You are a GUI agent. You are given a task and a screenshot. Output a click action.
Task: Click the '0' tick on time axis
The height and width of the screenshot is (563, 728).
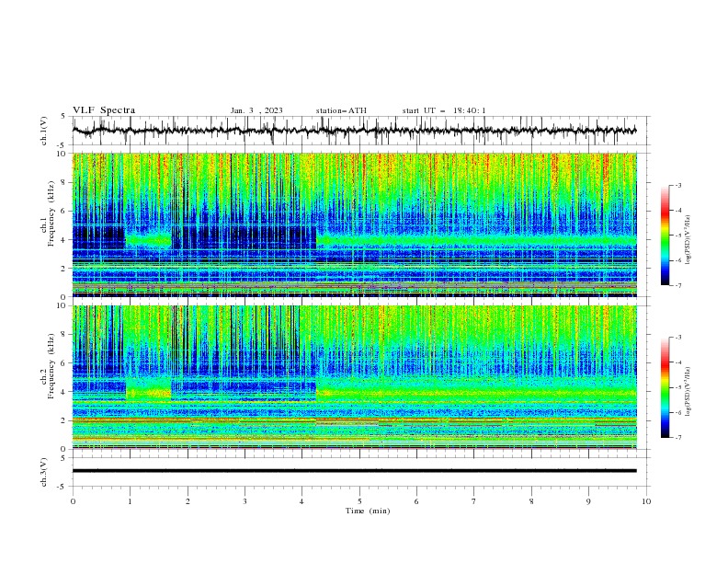pos(73,501)
